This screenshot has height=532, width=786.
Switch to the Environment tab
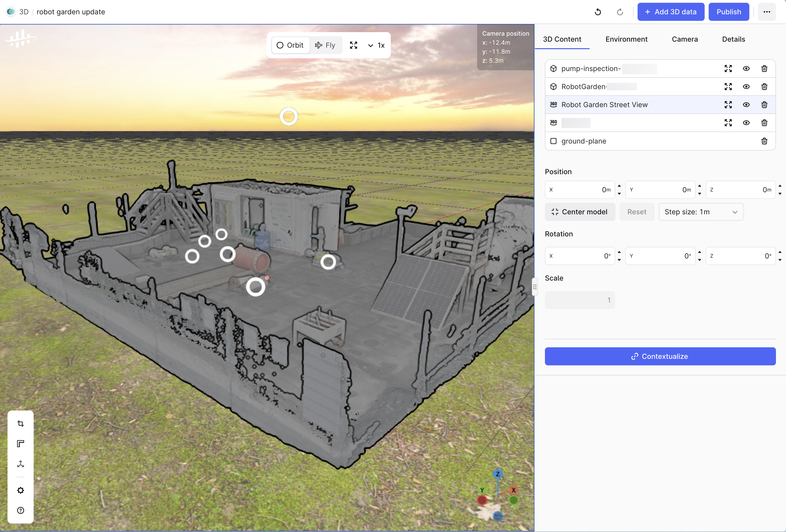pos(626,39)
